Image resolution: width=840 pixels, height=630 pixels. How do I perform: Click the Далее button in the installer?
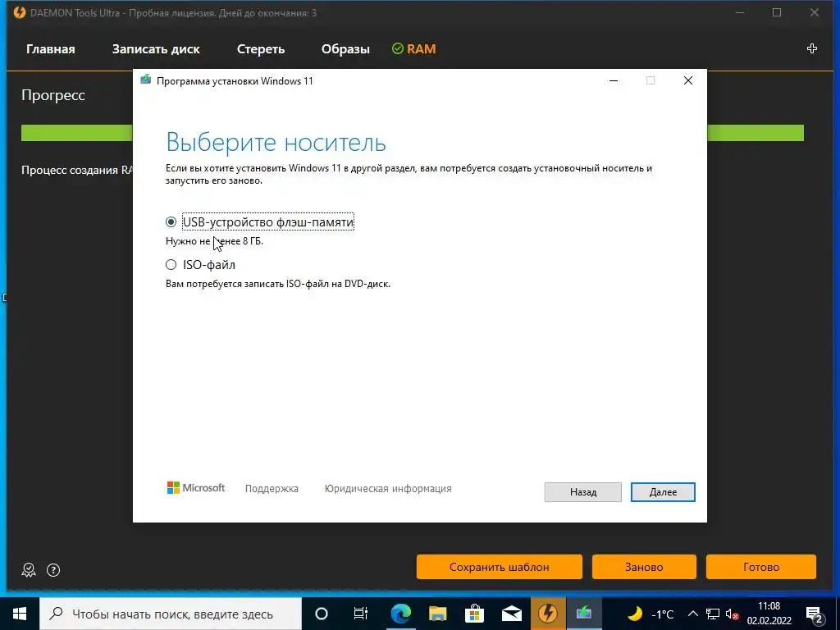[663, 492]
